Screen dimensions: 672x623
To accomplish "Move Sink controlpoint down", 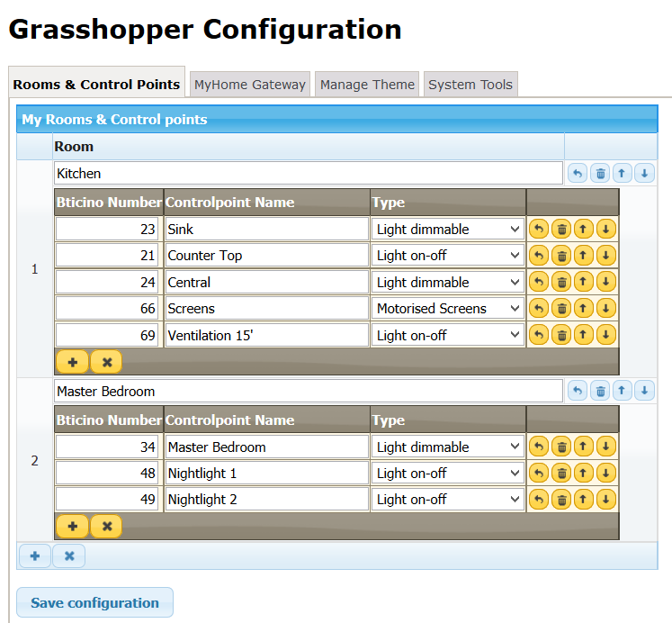I will (x=606, y=229).
